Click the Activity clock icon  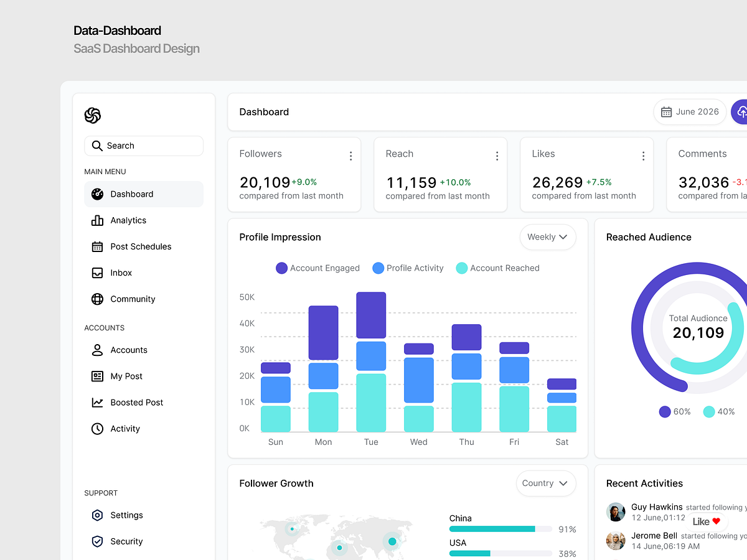(97, 428)
